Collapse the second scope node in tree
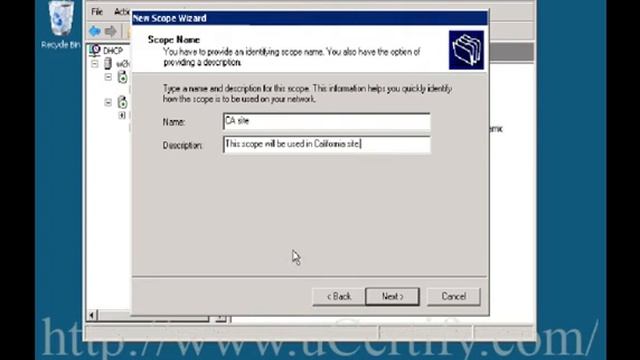Viewport: 640px width, 360px height. (x=108, y=102)
